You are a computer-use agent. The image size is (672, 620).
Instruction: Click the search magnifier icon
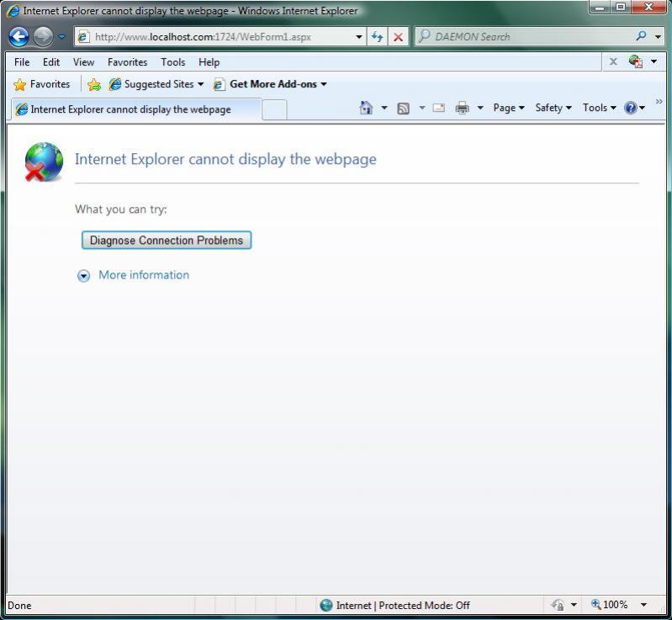pos(641,35)
